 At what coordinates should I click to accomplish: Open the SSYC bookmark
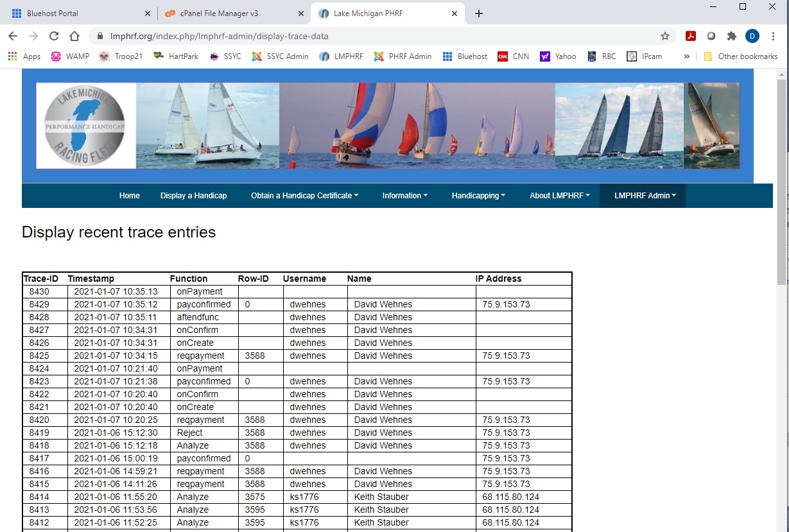point(225,56)
